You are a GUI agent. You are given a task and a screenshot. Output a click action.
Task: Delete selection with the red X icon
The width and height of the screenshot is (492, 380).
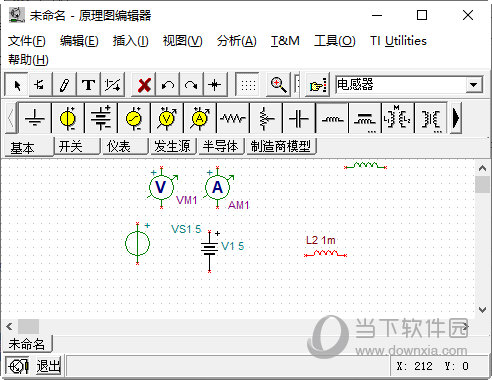144,85
